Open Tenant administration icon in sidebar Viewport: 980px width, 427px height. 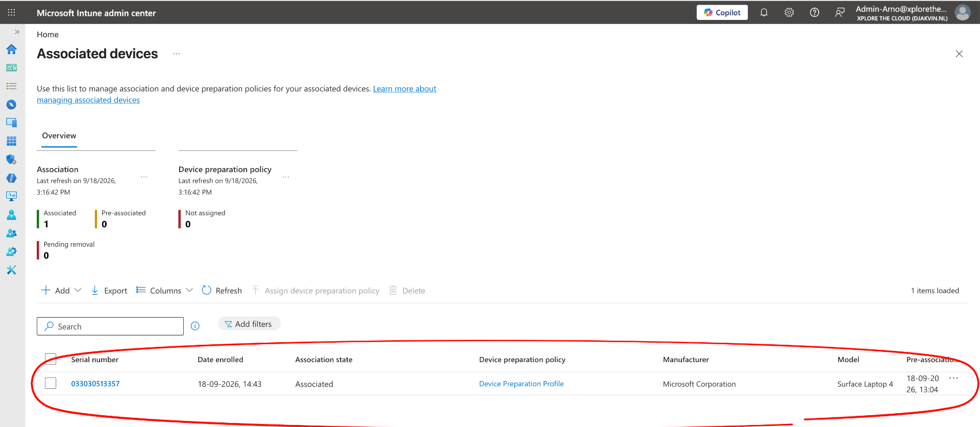coord(11,251)
